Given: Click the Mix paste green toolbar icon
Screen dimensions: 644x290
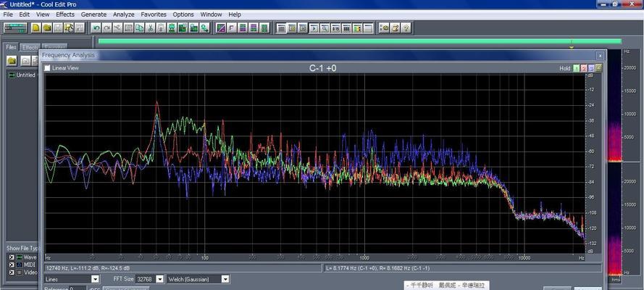Looking at the screenshot, I should click(x=171, y=28).
